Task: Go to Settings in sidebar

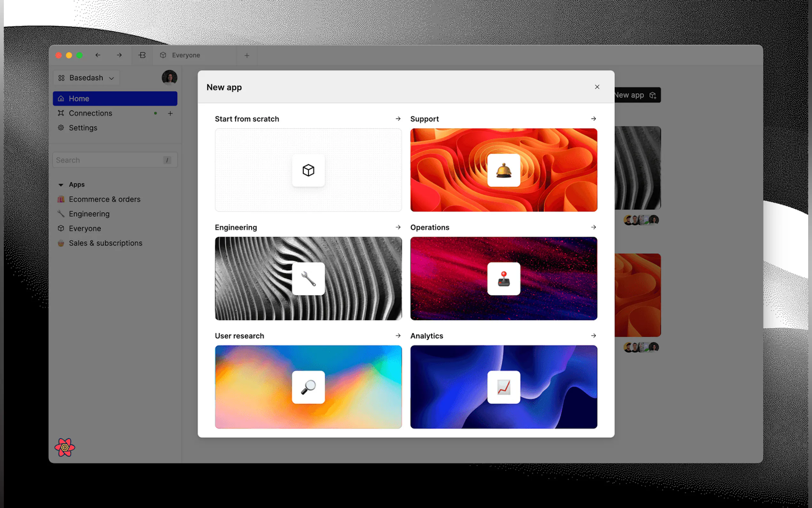Action: coord(83,128)
